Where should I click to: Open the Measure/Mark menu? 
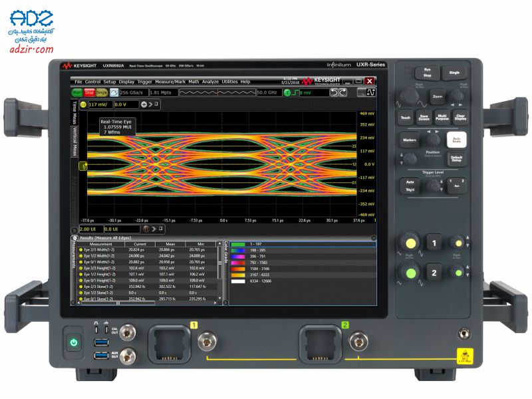point(170,82)
